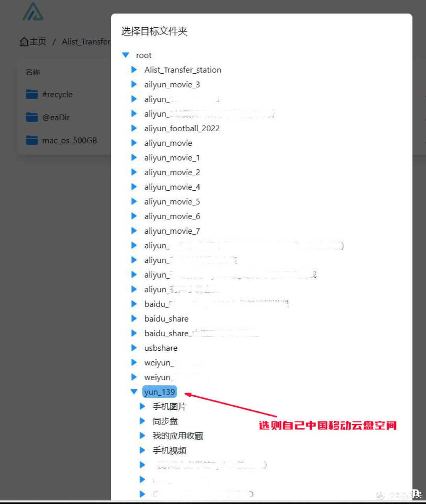This screenshot has width=426, height=504.
Task: Open the mac_os_500GB folder icon
Action: pos(32,140)
